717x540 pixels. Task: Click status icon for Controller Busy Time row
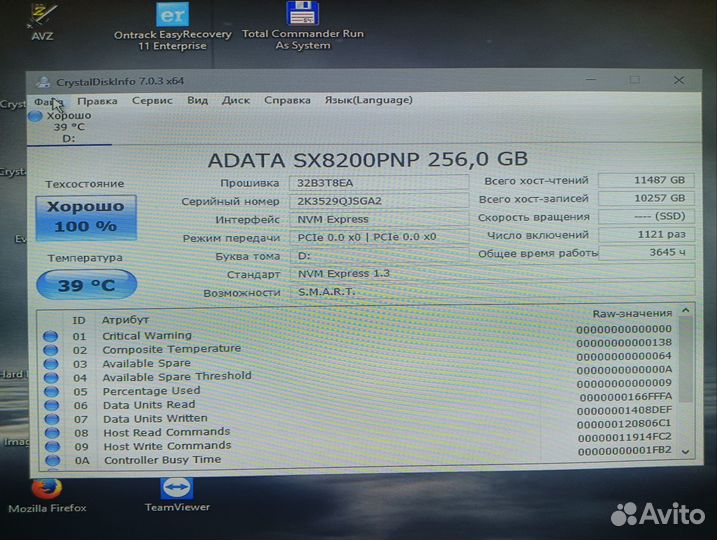[x=53, y=460]
